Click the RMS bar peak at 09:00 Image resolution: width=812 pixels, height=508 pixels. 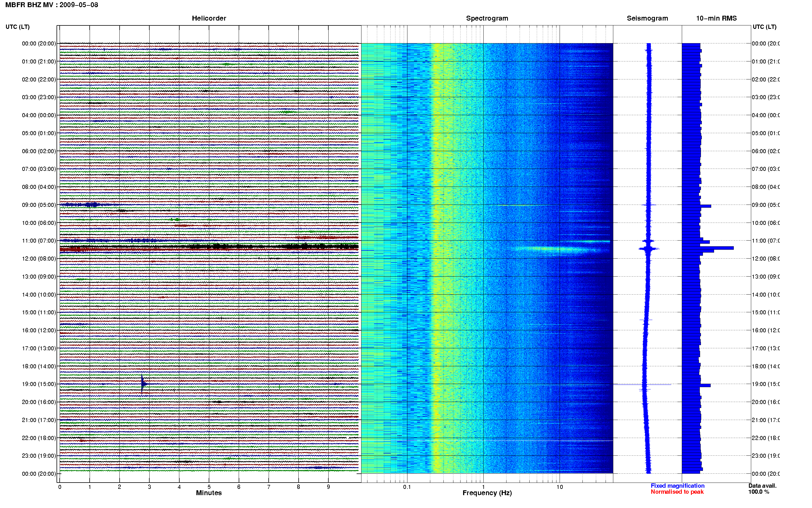(x=697, y=206)
